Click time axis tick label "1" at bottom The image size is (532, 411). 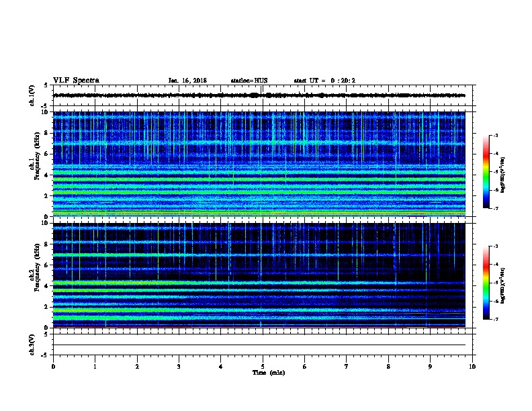pos(95,366)
